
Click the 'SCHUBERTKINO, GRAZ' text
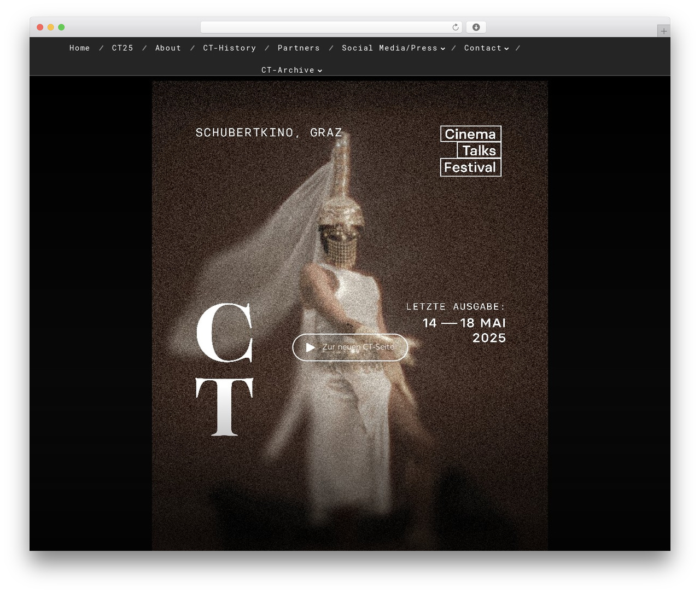269,132
